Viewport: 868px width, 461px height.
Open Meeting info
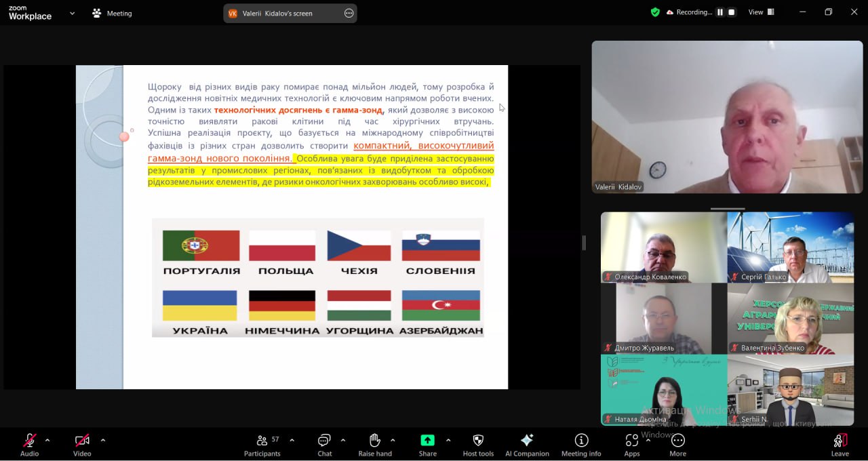581,445
